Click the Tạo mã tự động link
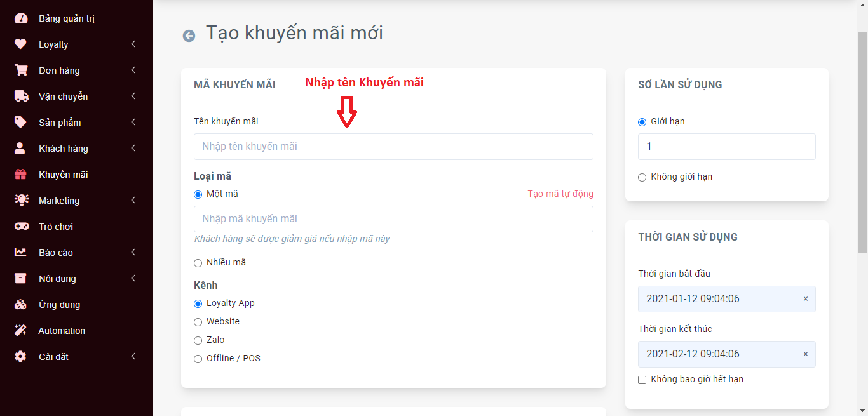The image size is (868, 419). [x=560, y=194]
